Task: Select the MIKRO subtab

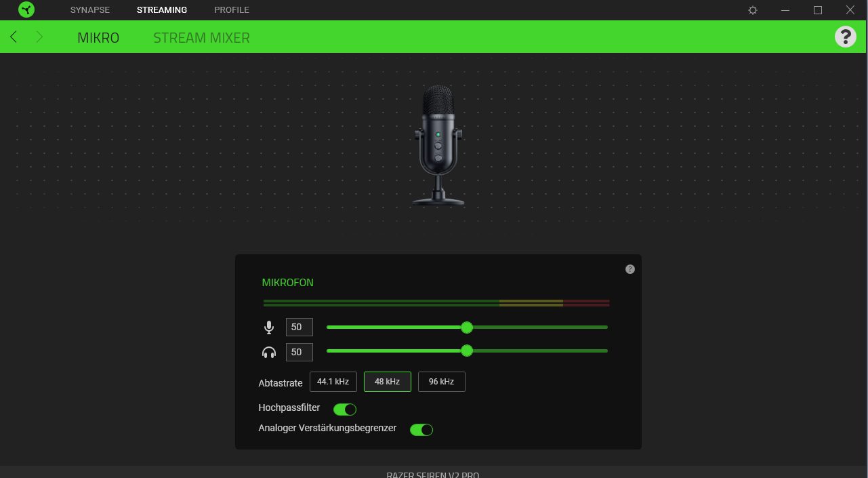Action: [98, 38]
